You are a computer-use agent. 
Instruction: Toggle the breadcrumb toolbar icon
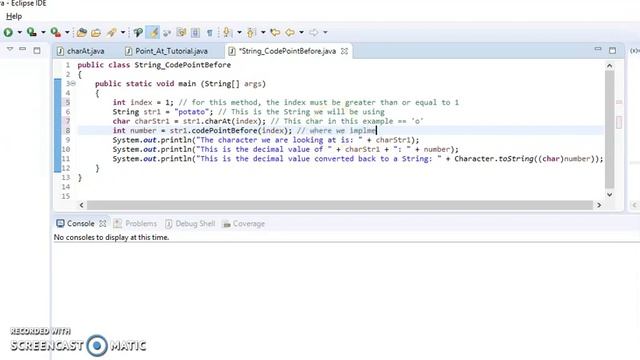point(167,32)
